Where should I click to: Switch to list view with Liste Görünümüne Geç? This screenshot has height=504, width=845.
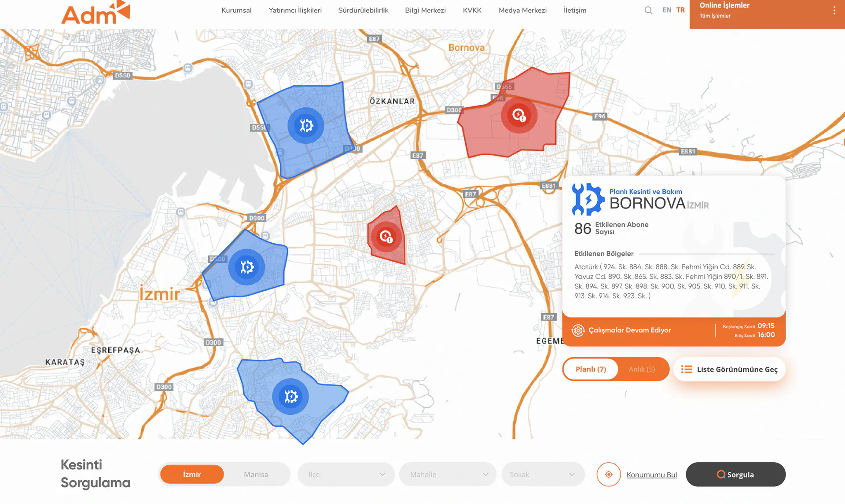pyautogui.click(x=729, y=369)
